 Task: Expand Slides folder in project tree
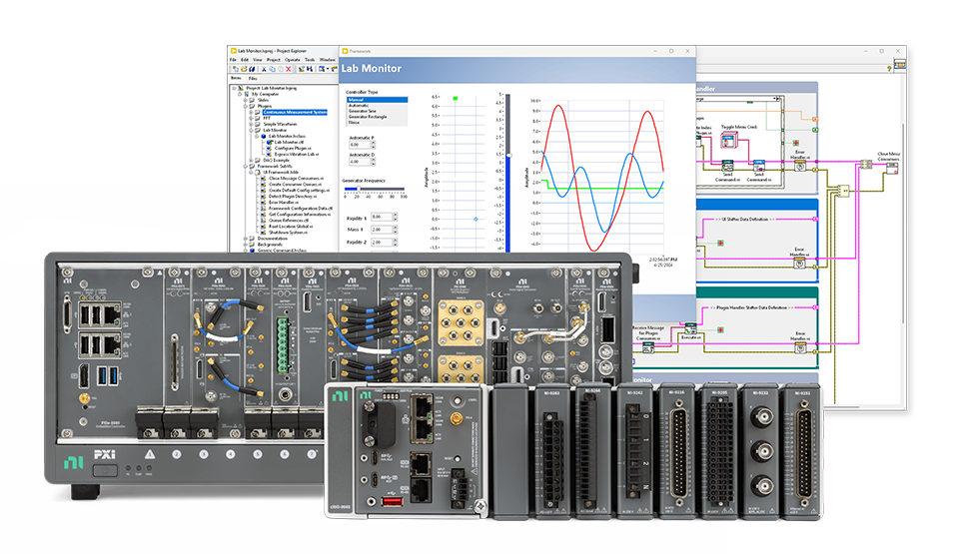(x=246, y=100)
